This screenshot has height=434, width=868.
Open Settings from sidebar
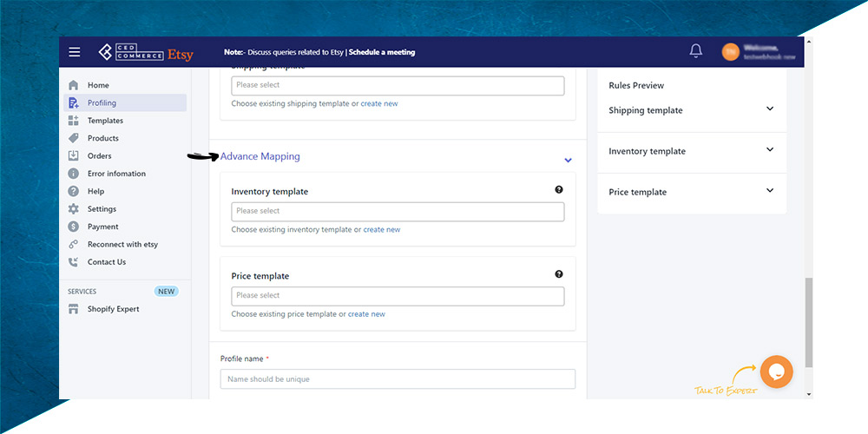click(x=102, y=209)
